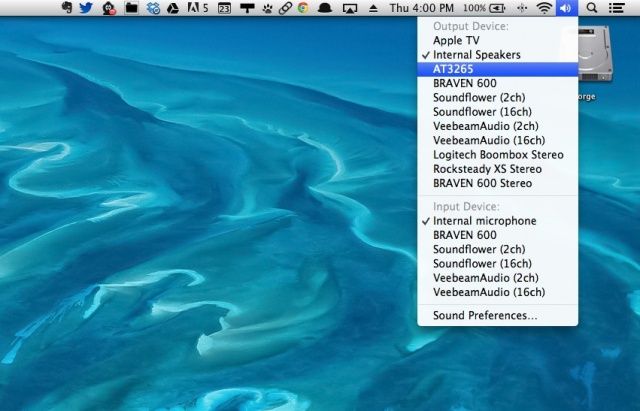
Task: Click the Twitter bird menu bar icon
Action: click(86, 7)
